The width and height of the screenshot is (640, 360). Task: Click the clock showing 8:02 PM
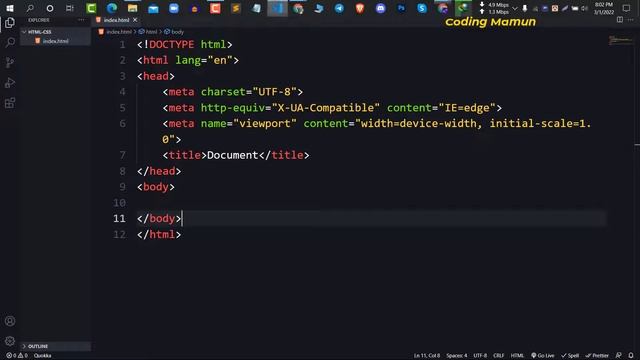604,8
